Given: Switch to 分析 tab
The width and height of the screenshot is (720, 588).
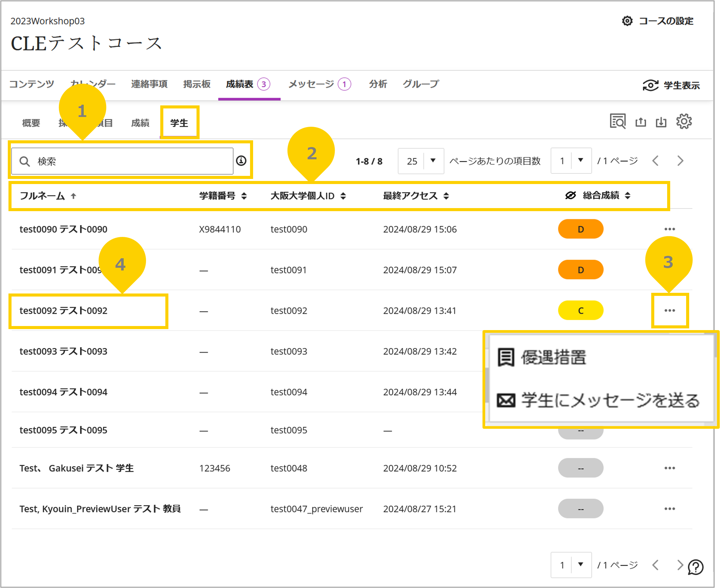Looking at the screenshot, I should click(x=378, y=84).
